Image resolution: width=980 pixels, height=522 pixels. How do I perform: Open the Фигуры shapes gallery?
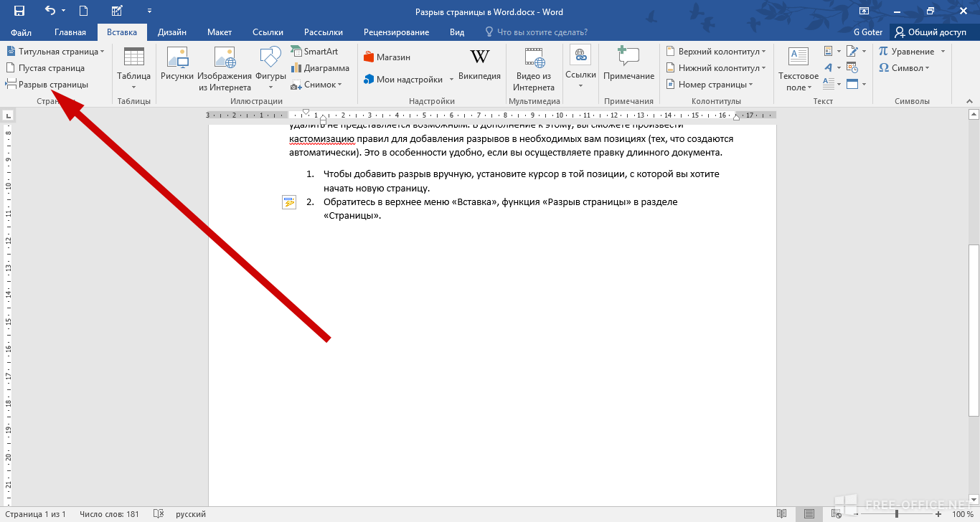point(270,68)
